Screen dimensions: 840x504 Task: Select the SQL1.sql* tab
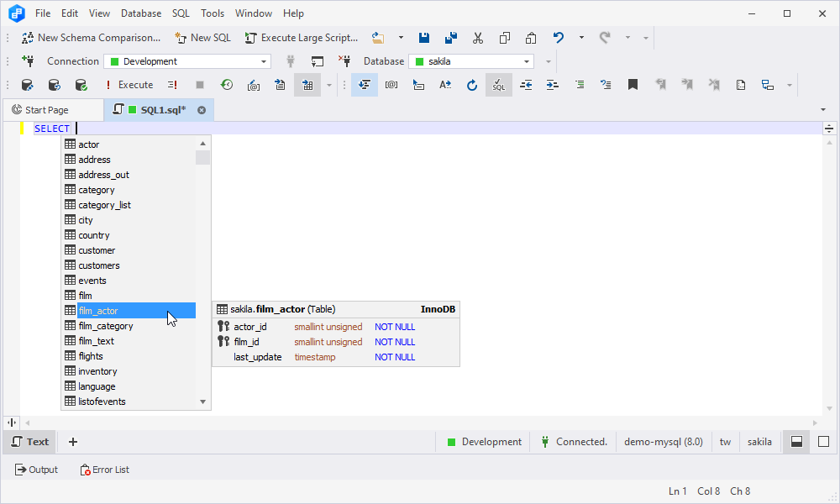[x=159, y=110]
